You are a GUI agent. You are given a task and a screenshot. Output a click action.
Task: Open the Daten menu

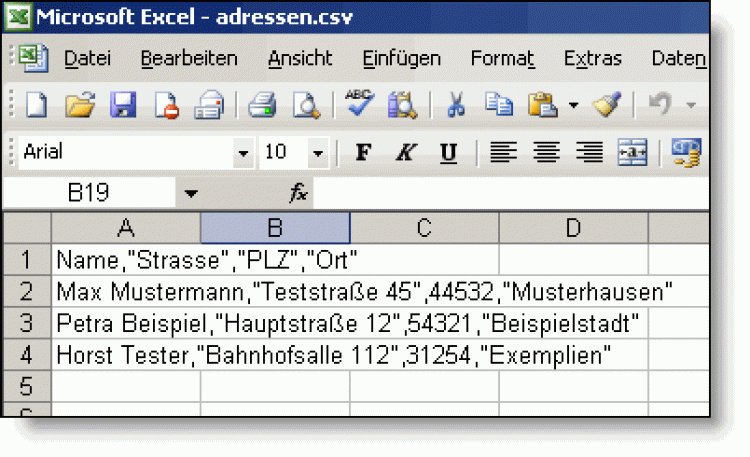coord(679,58)
